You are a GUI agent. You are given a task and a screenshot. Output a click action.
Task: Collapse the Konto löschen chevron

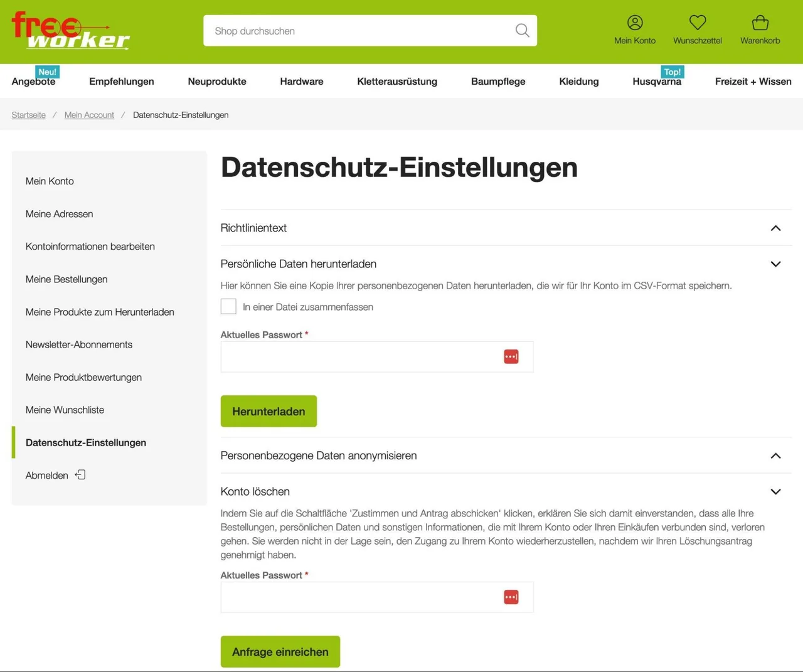coord(775,492)
